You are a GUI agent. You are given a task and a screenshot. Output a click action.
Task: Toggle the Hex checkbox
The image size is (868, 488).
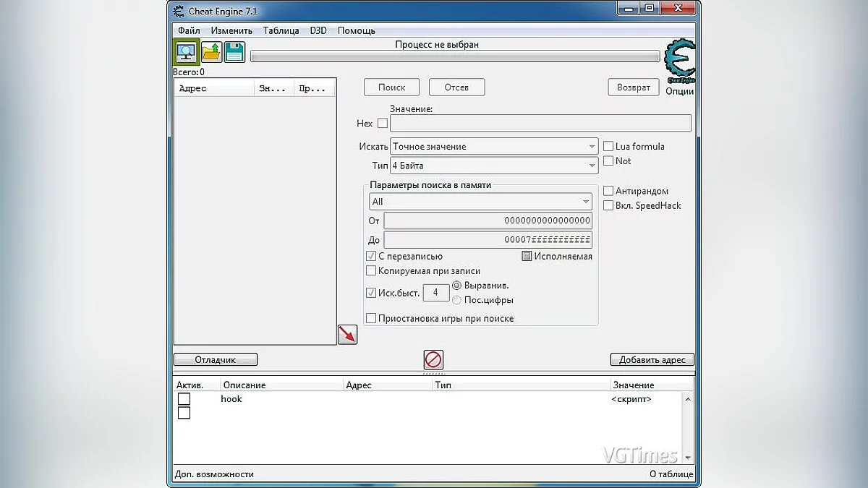pyautogui.click(x=383, y=124)
